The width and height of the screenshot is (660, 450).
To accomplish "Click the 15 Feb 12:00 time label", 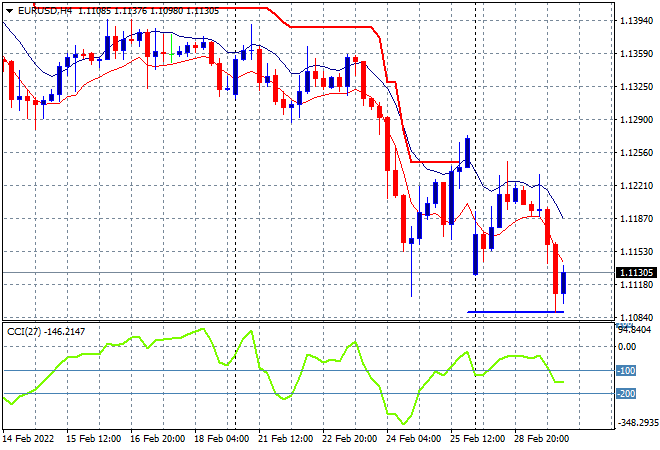I will (x=93, y=439).
